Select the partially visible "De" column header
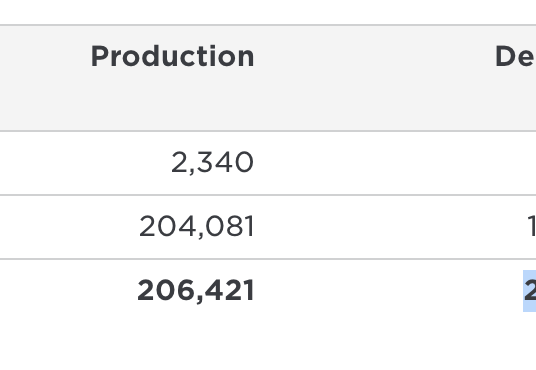This screenshot has height=370, width=536. point(515,56)
